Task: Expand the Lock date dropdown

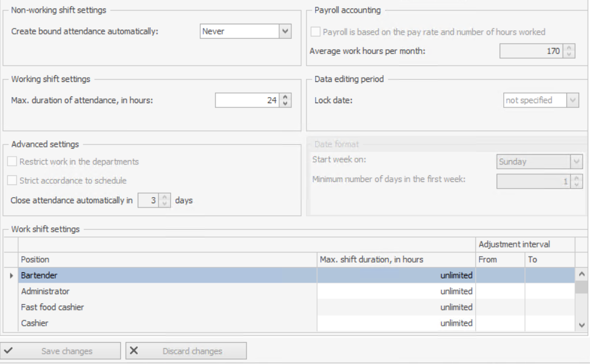Action: click(572, 101)
